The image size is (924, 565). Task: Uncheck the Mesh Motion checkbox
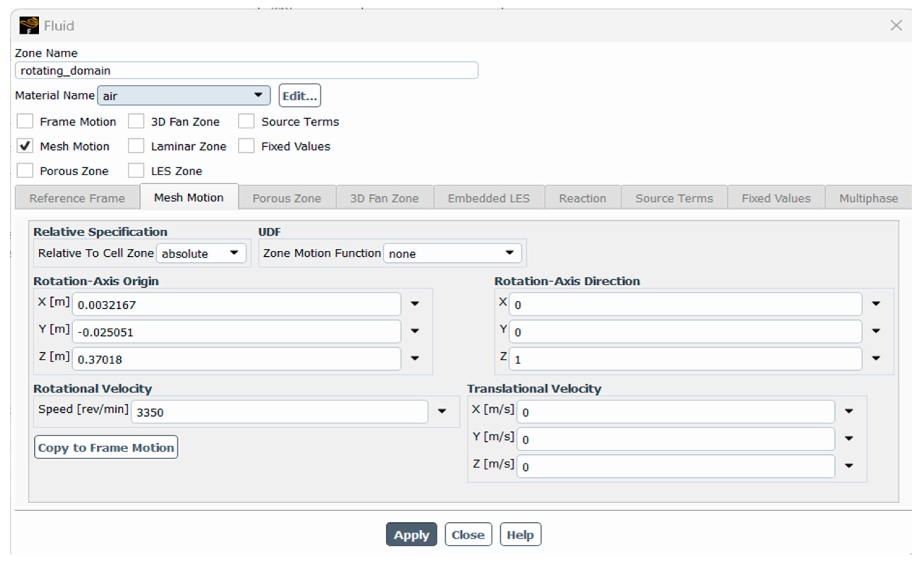click(25, 146)
